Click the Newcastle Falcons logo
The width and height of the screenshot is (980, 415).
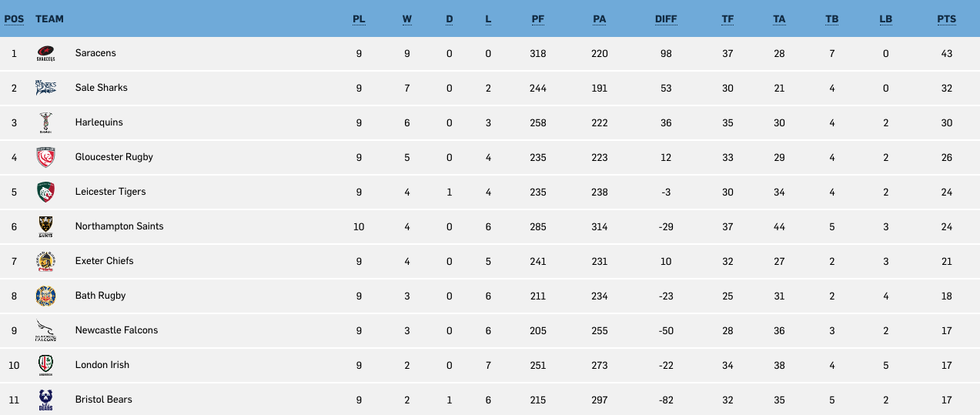[45, 330]
